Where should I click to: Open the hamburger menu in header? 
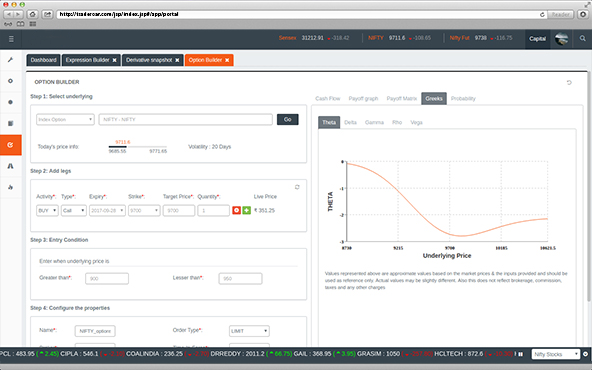11,39
